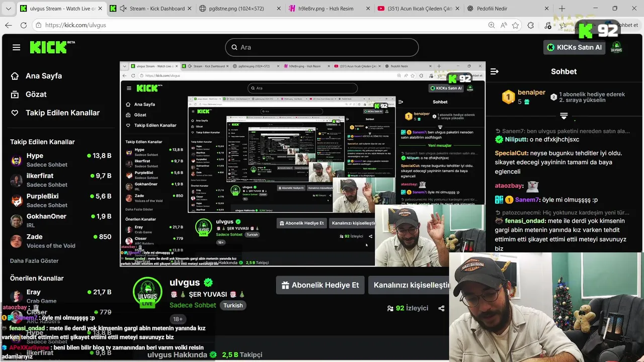Click the Turkish language tag
This screenshot has width=644, height=362.
coord(233,305)
